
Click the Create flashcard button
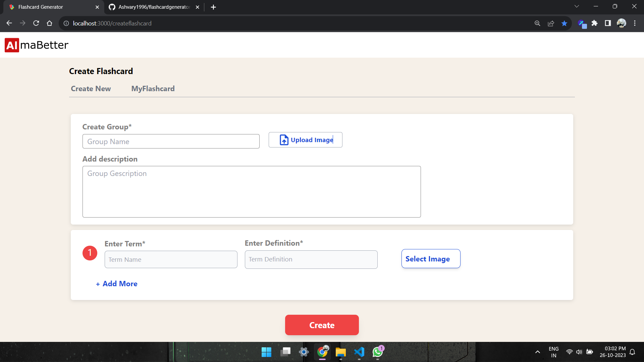322,325
